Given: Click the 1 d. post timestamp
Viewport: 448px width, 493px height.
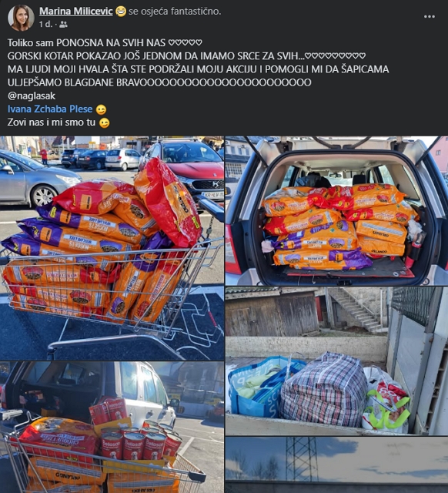Looking at the screenshot, I should (45, 25).
